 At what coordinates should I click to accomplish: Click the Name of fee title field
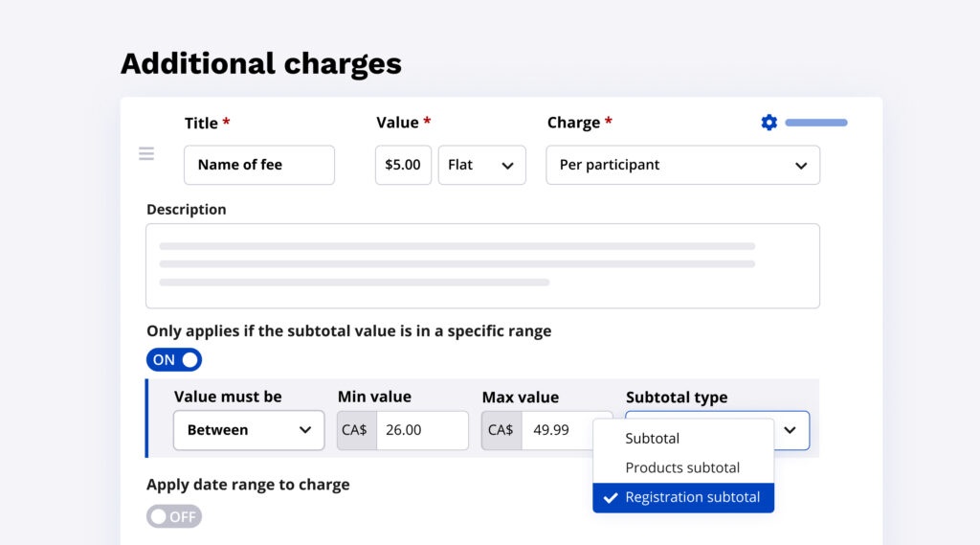click(258, 165)
